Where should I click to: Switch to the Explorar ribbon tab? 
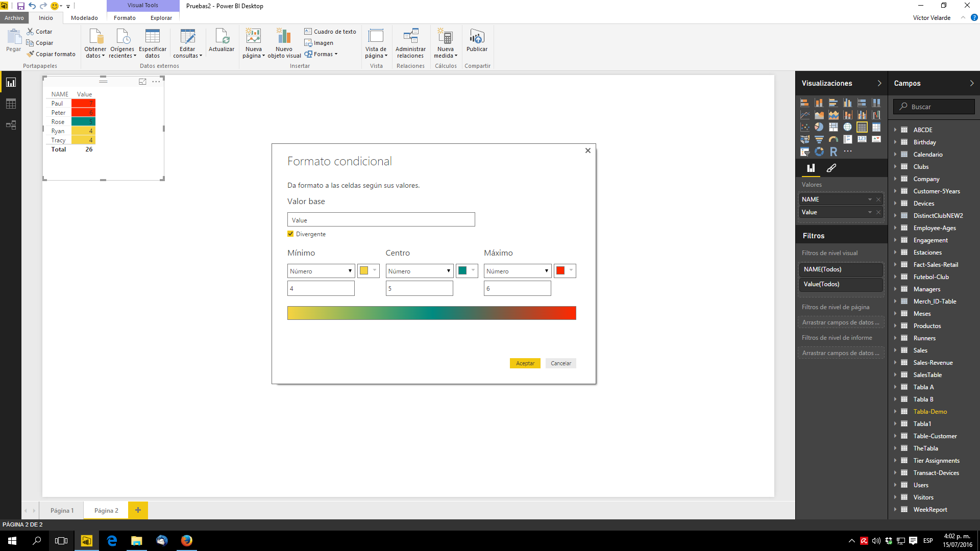tap(161, 18)
